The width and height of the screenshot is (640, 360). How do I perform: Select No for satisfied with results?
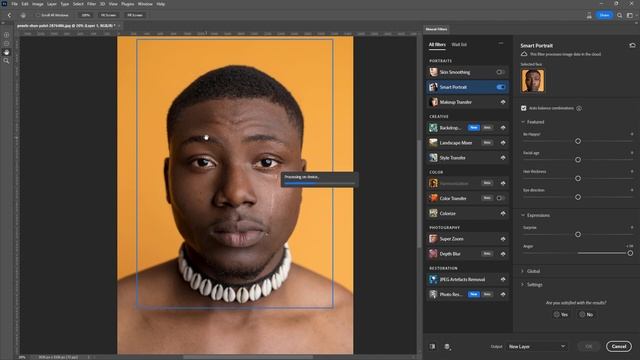click(x=586, y=315)
